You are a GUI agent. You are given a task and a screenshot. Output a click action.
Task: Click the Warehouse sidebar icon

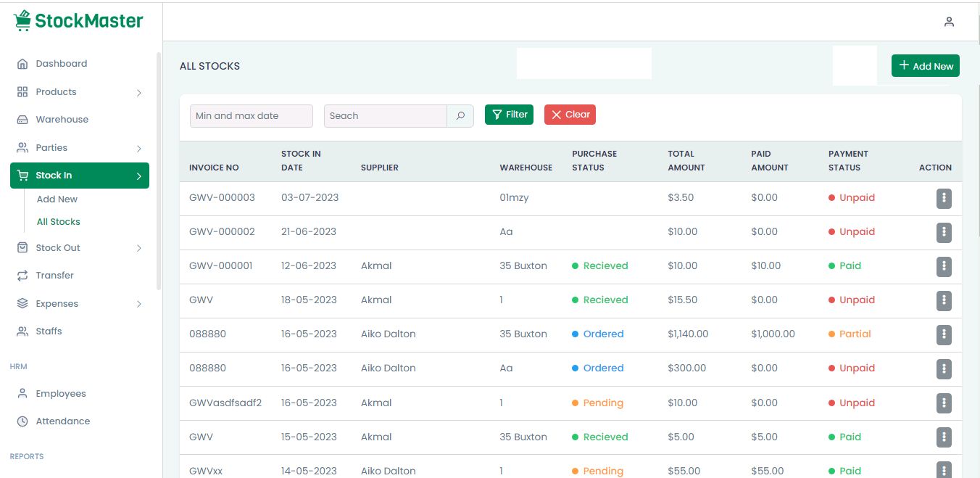point(22,120)
